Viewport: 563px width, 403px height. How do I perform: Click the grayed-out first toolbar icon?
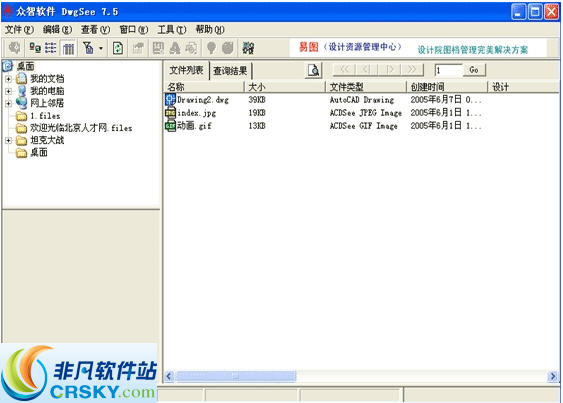[14, 47]
